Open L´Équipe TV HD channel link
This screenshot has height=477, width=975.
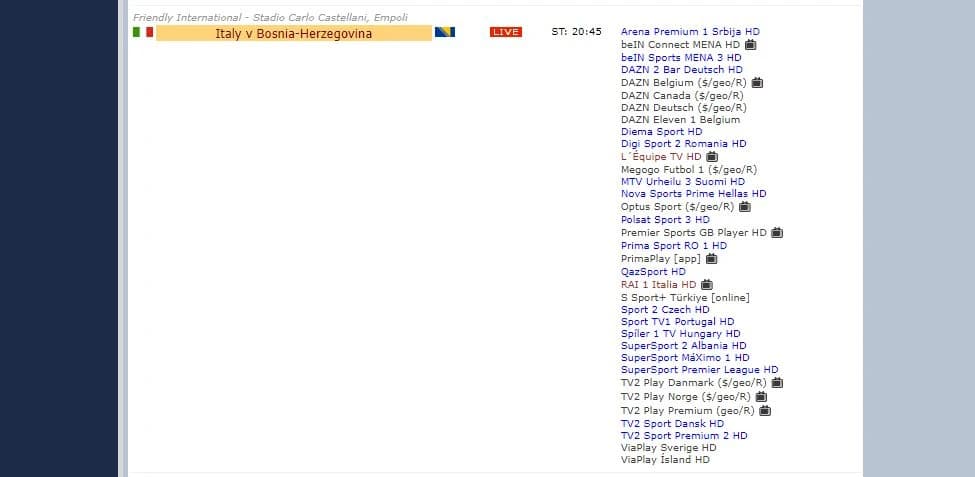(x=661, y=157)
